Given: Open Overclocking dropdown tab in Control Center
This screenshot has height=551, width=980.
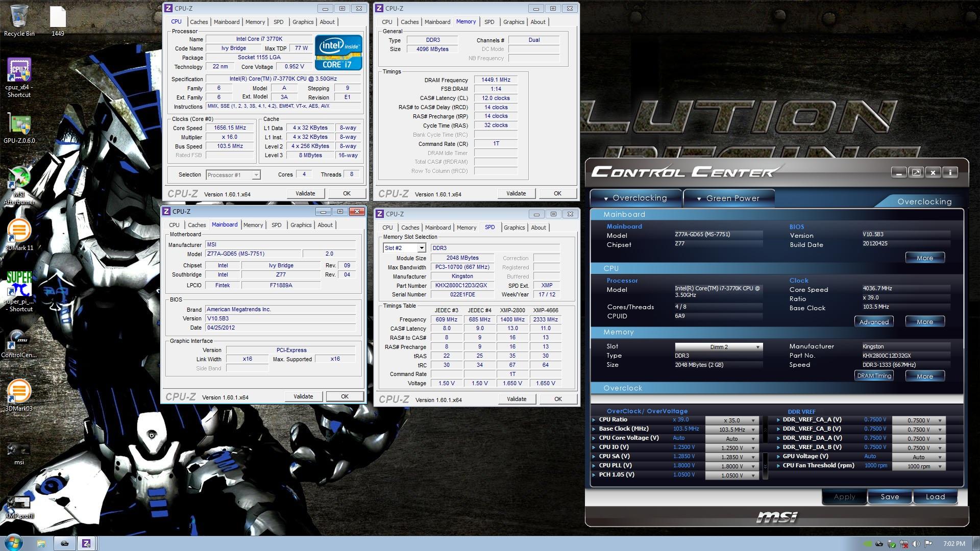Looking at the screenshot, I should [635, 198].
